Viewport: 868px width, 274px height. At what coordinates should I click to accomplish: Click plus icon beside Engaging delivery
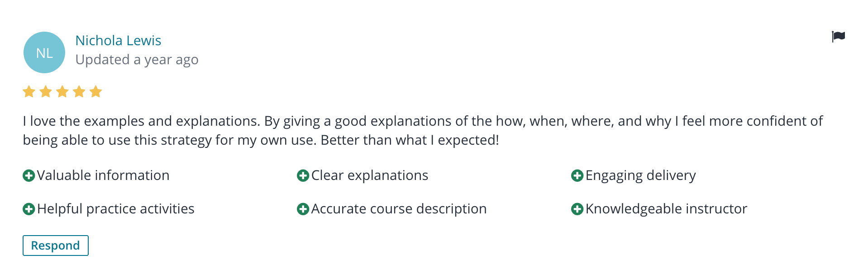[577, 175]
